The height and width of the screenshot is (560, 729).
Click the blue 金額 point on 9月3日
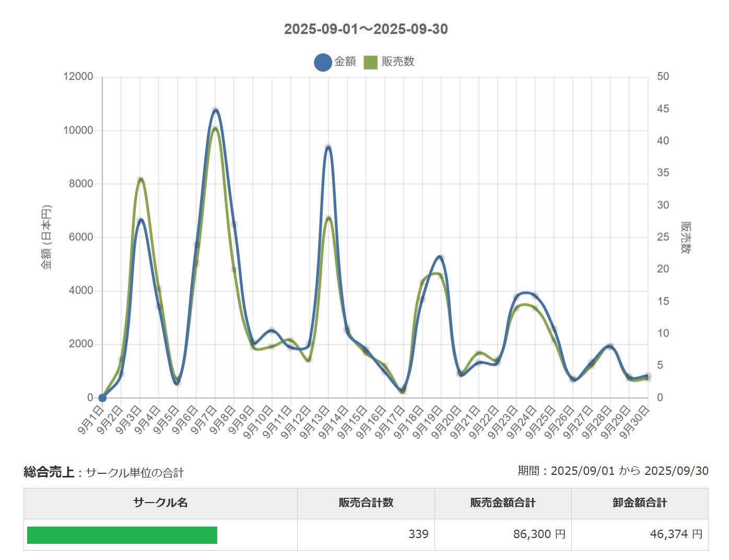pos(140,220)
